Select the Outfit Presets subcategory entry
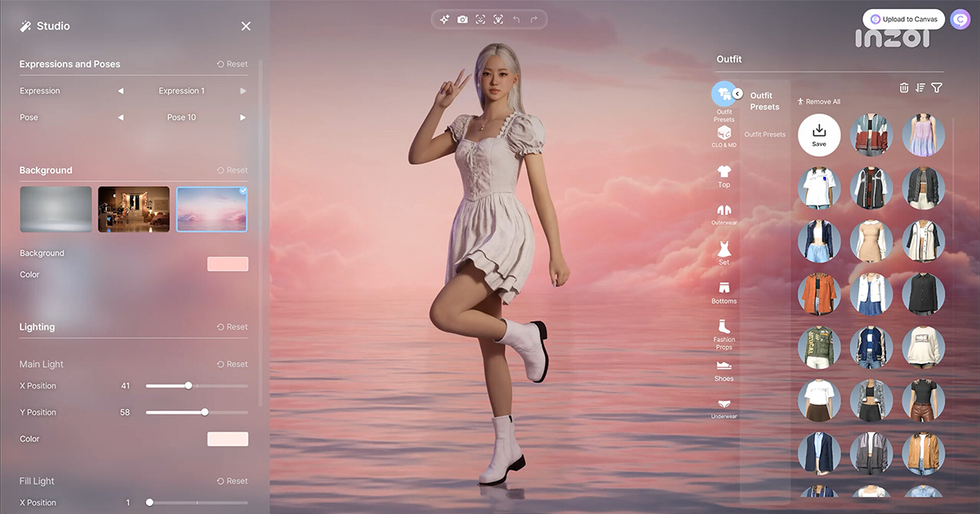The height and width of the screenshot is (514, 980). pyautogui.click(x=764, y=135)
